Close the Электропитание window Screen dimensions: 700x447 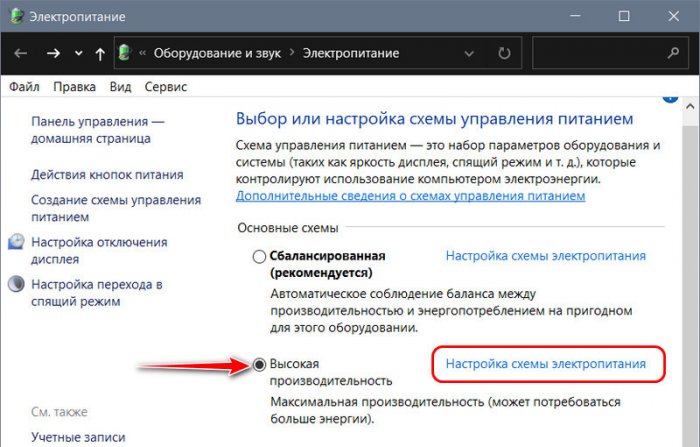point(673,16)
